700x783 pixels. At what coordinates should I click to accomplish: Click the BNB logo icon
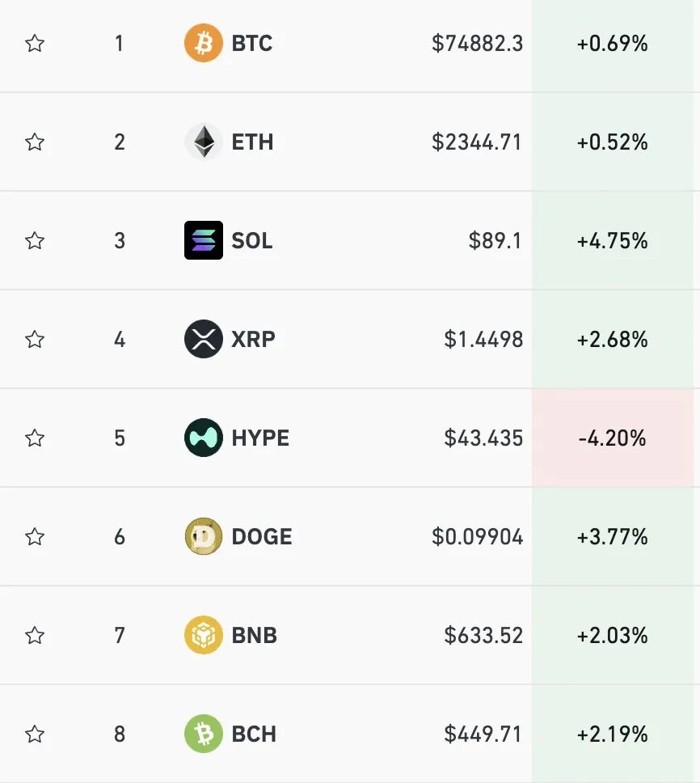(204, 635)
